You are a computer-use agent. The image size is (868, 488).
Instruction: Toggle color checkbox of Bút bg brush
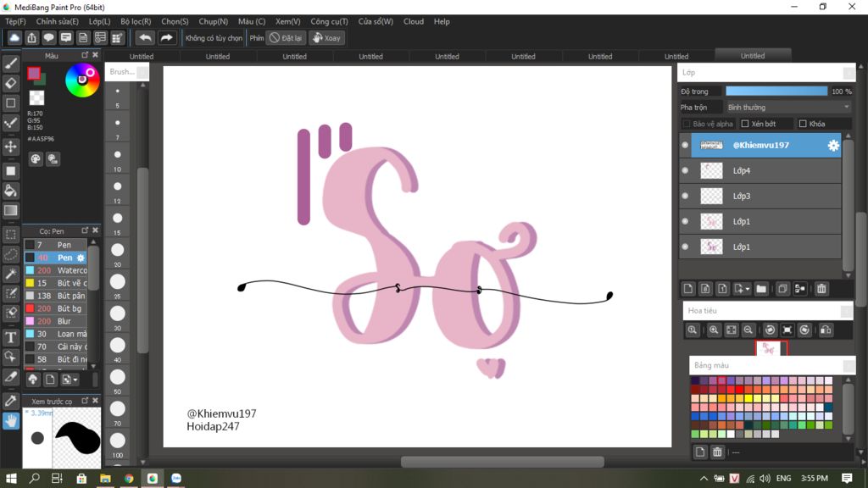coord(30,308)
